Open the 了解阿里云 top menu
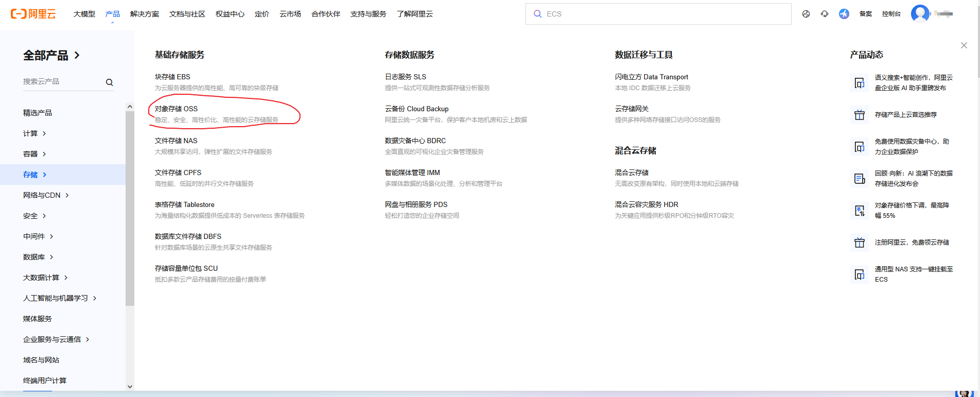The width and height of the screenshot is (980, 397). tap(415, 14)
